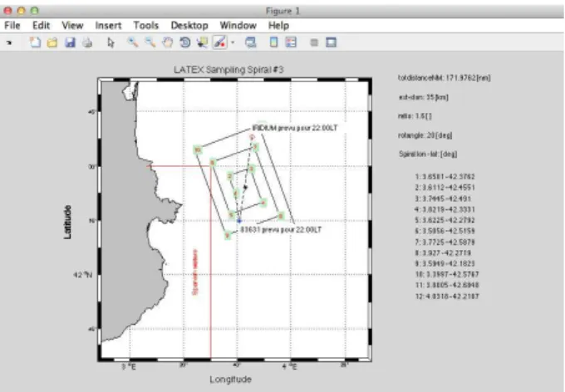565x392 pixels.
Task: Maximize Figure 1 with the green button
Action: pos(35,11)
